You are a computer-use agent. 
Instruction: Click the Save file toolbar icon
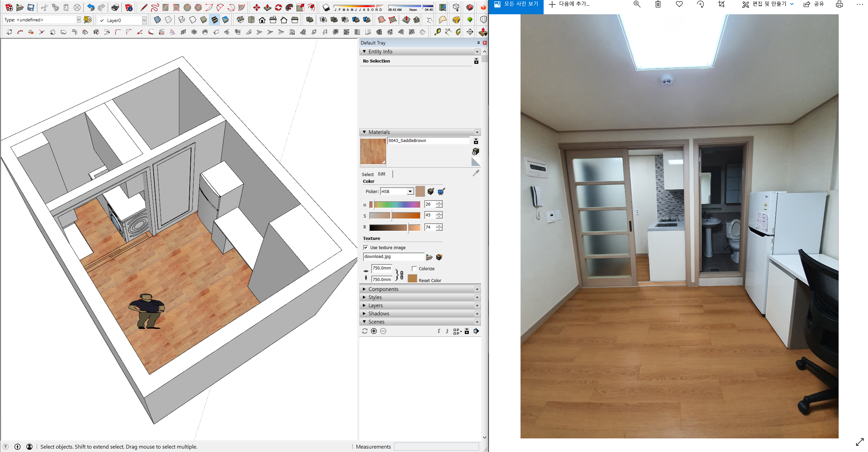[x=31, y=7]
